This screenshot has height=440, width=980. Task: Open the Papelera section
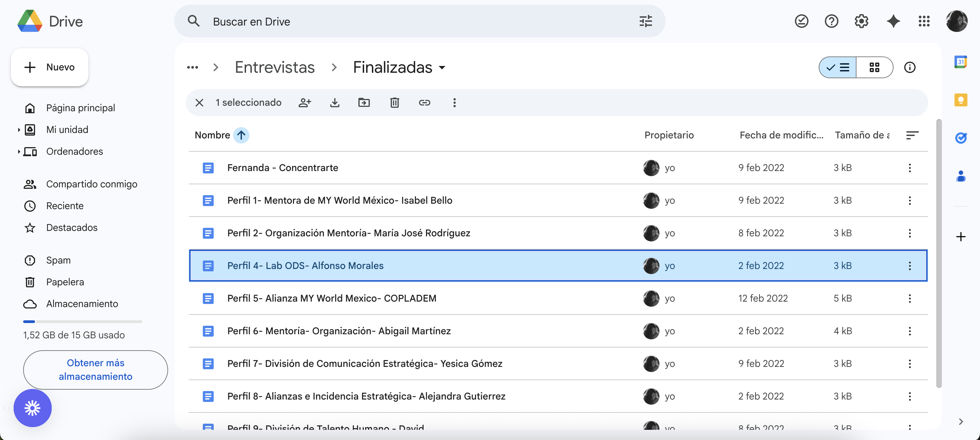point(65,282)
